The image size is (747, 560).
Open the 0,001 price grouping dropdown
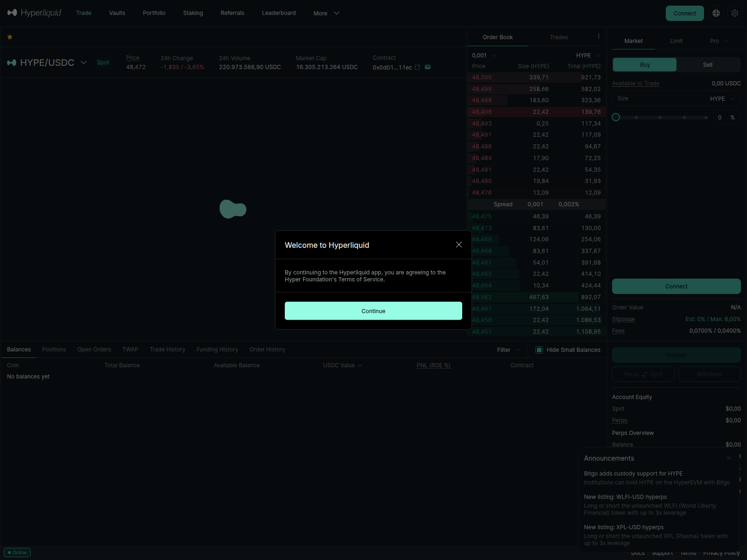[484, 55]
